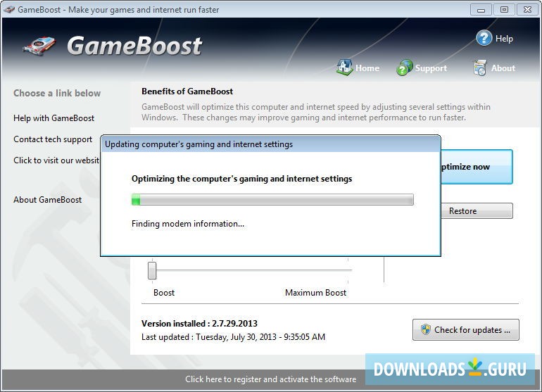Click the Optimize now button

click(477, 167)
